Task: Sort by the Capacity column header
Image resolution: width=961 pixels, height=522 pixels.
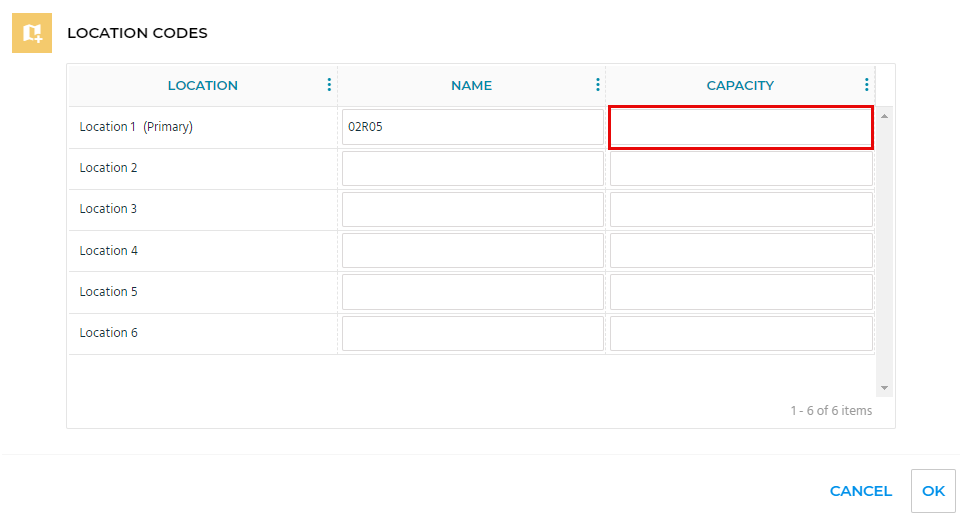Action: (740, 86)
